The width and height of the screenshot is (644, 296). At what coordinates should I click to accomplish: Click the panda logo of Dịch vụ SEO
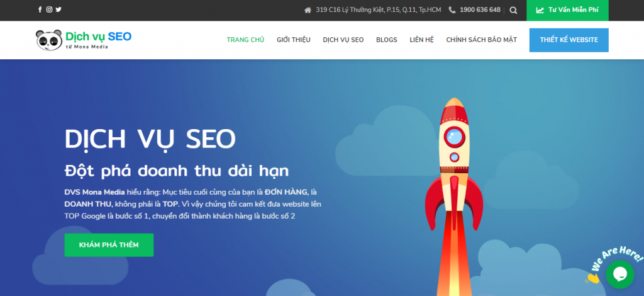point(49,40)
